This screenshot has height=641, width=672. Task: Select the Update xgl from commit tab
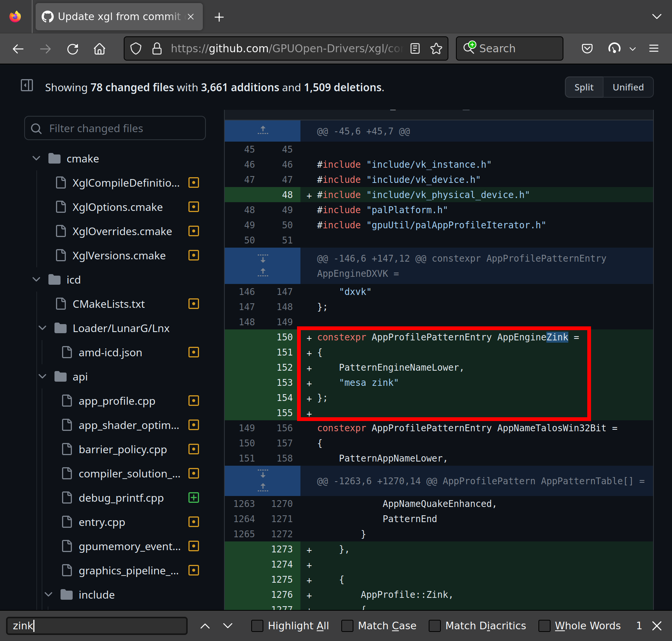coord(119,17)
